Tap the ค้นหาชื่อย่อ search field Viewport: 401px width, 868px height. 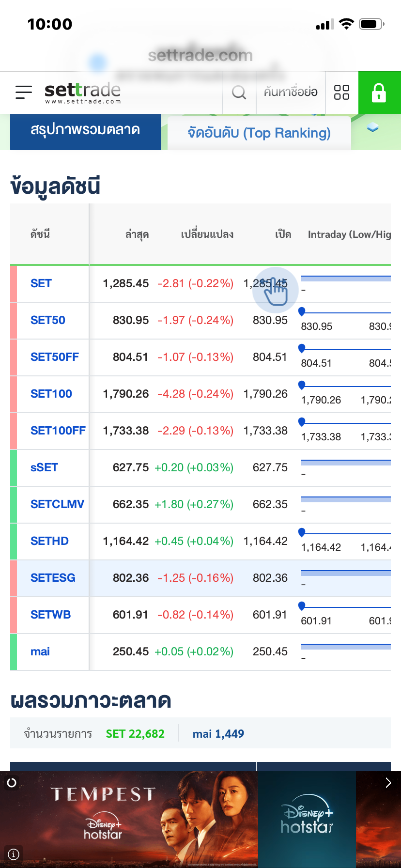pos(291,92)
